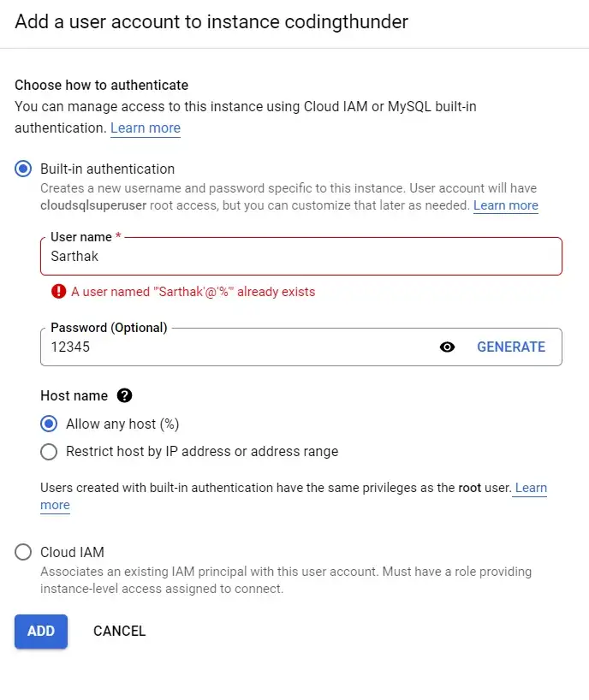This screenshot has height=700, width=589.
Task: Click the red error exclamation icon
Action: click(x=58, y=292)
